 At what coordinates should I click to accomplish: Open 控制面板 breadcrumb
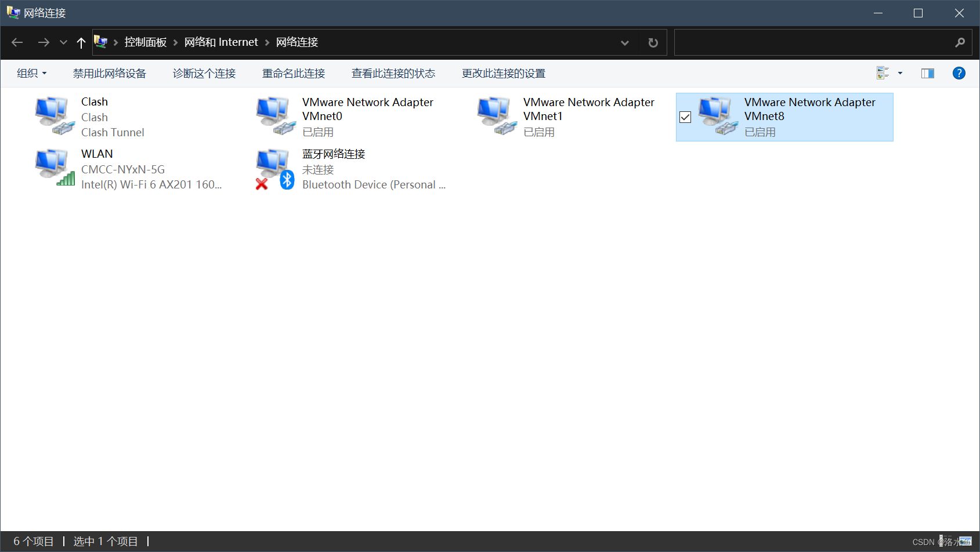tap(146, 42)
